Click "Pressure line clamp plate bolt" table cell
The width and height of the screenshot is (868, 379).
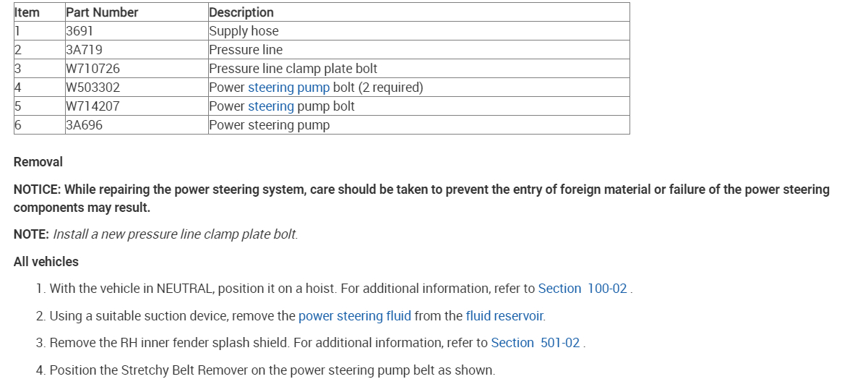click(x=293, y=69)
